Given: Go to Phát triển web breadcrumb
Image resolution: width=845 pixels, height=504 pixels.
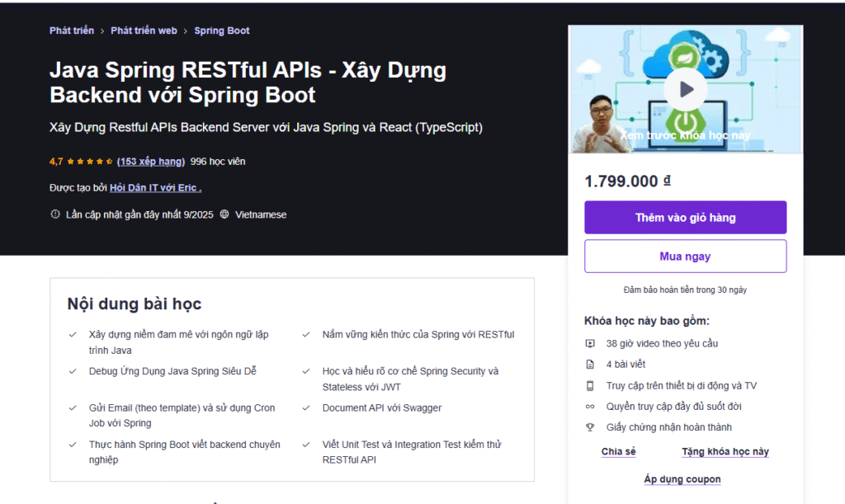Looking at the screenshot, I should coord(144,31).
